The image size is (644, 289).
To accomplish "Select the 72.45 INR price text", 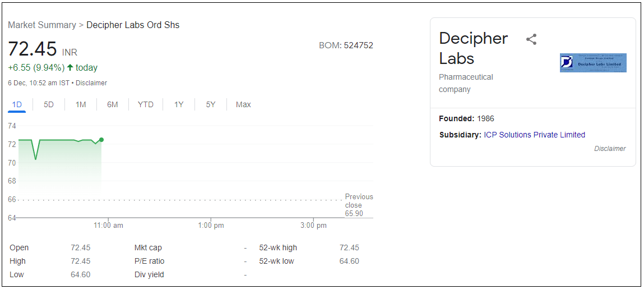I will tap(43, 49).
